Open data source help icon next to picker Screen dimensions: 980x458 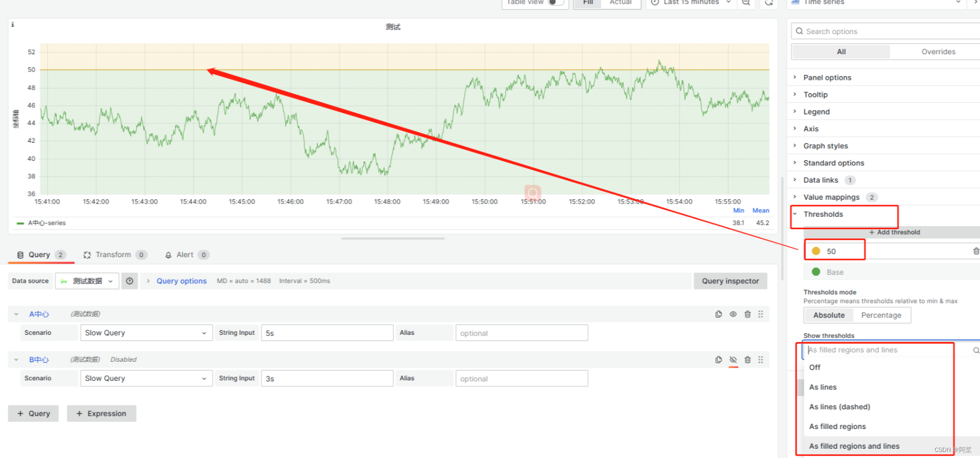(x=130, y=281)
